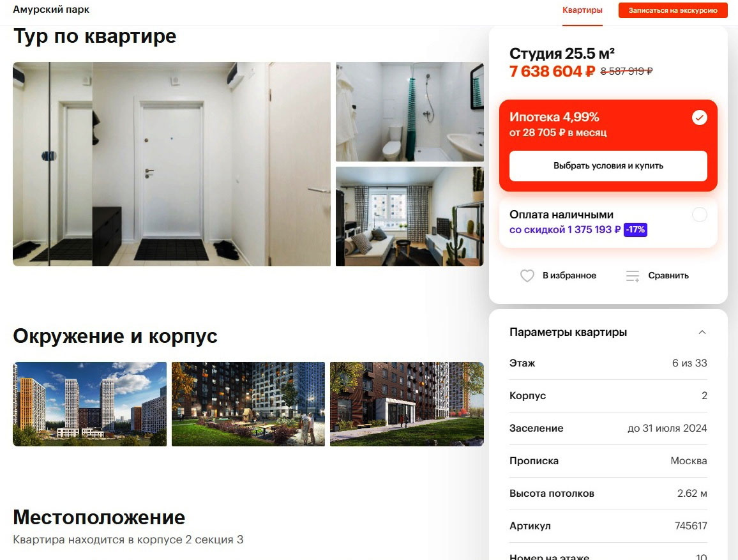Click Записаться на экскурсию button
The height and width of the screenshot is (560, 738).
click(x=673, y=10)
